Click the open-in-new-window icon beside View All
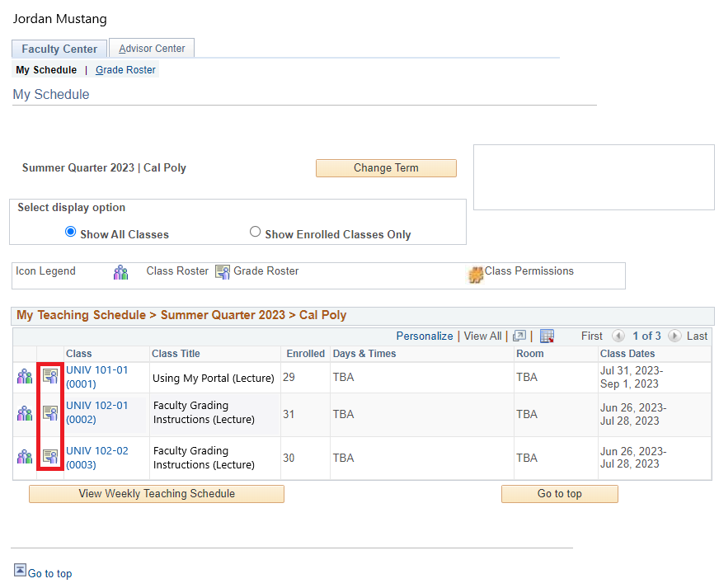The width and height of the screenshot is (719, 588). tap(519, 336)
